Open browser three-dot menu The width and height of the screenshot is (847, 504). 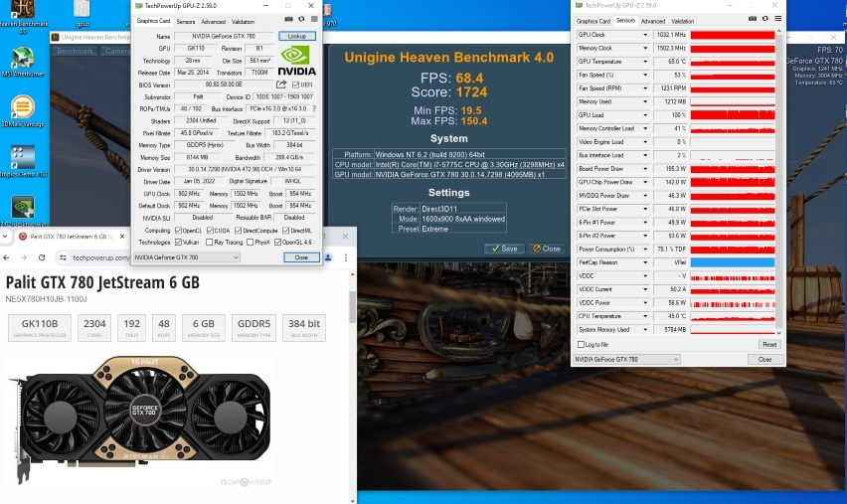(346, 257)
